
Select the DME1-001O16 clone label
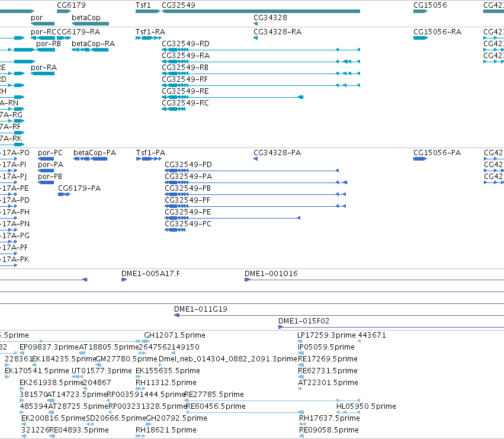(271, 274)
